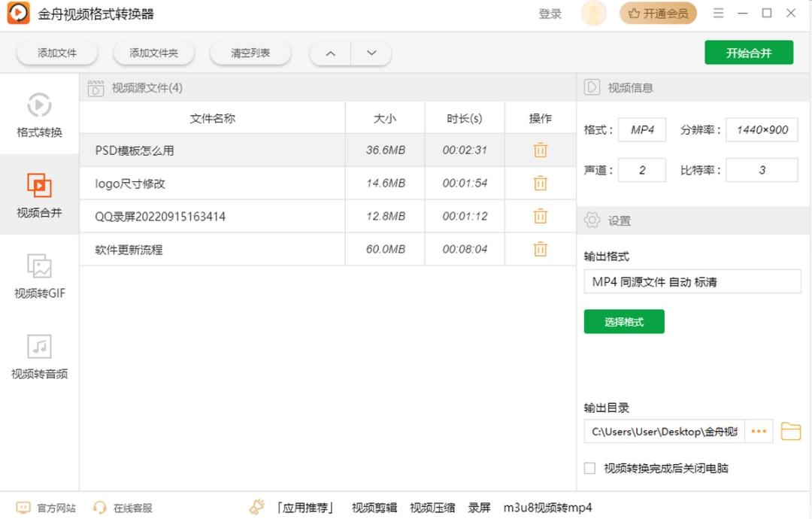812x519 pixels.
Task: Delete 软件更新流程 using its trash icon
Action: (540, 249)
